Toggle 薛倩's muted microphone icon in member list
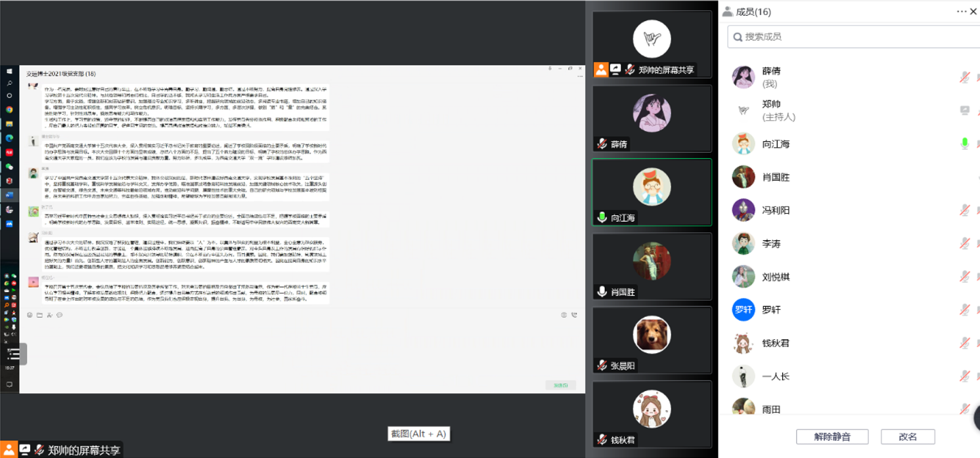Screen dimensions: 980x458 tap(964, 77)
